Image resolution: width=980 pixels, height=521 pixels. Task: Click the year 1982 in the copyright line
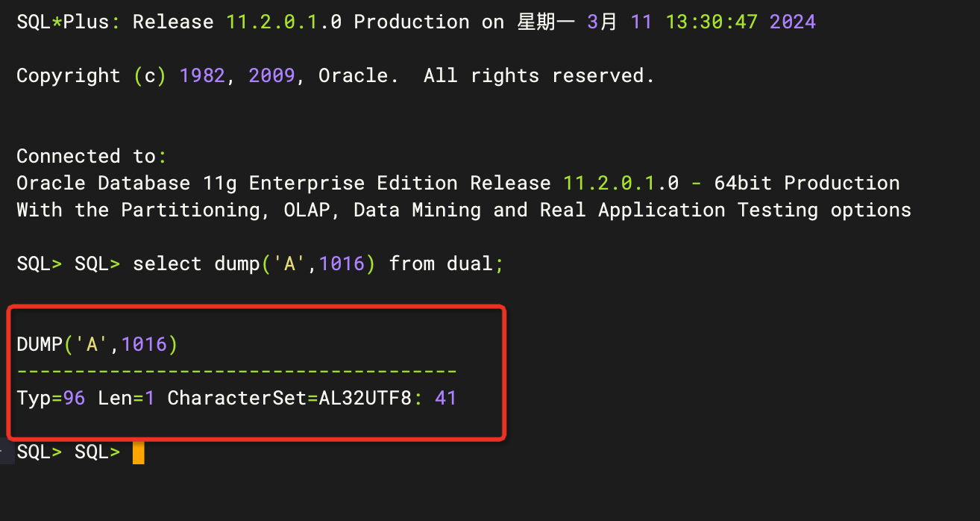[x=202, y=75]
